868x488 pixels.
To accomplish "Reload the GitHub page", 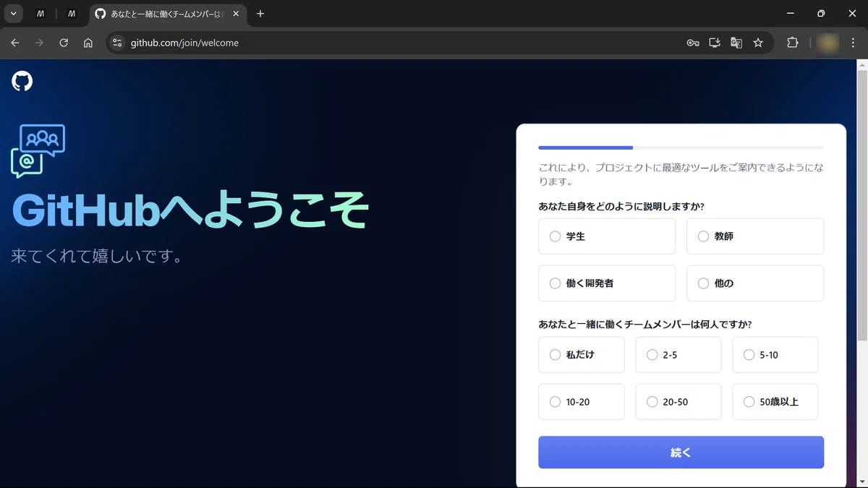I will coord(64,43).
